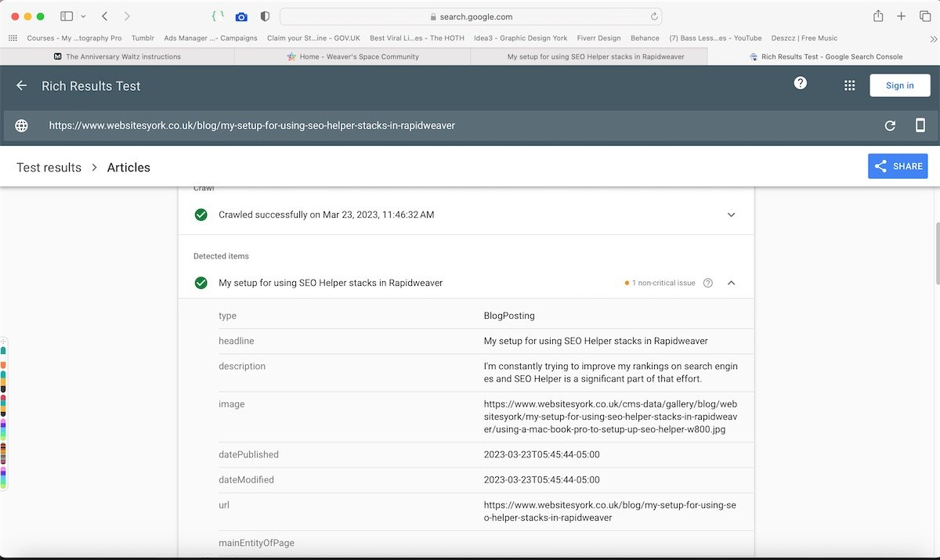
Task: Click the blue camera extension icon
Action: click(241, 16)
